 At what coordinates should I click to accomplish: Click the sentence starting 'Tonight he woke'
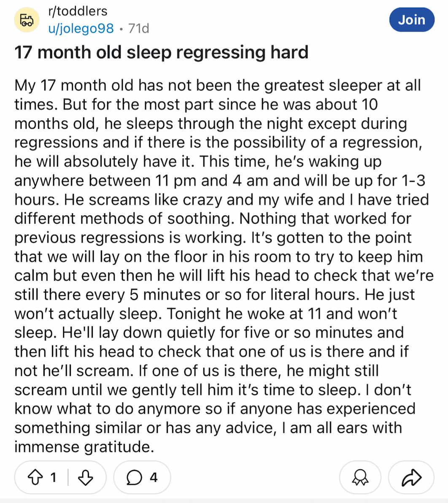(282, 314)
